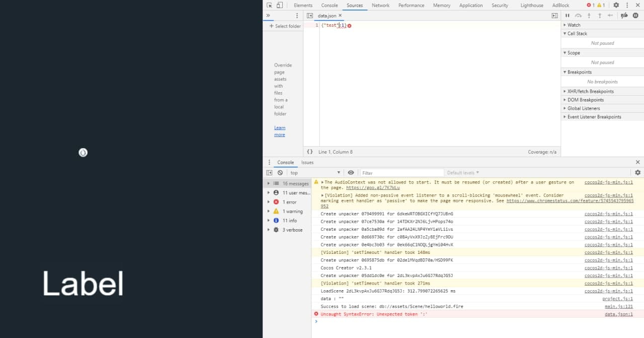Expand XHR/fetch Breakpoints
The height and width of the screenshot is (338, 644).
click(602, 91)
